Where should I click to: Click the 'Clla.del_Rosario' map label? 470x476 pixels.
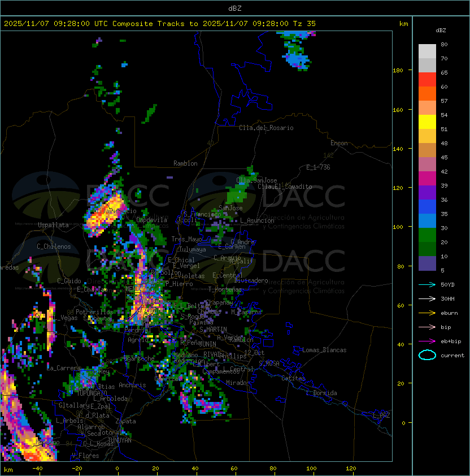(266, 128)
